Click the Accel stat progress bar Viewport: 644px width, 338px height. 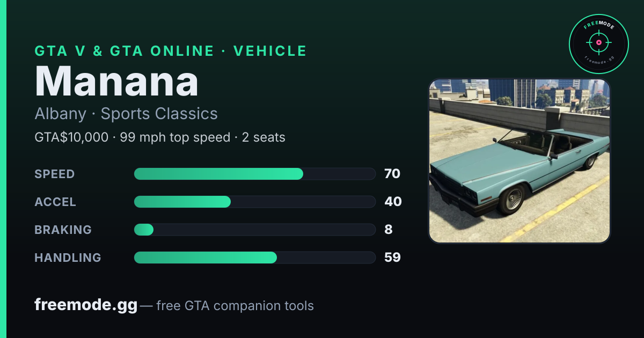tap(254, 202)
